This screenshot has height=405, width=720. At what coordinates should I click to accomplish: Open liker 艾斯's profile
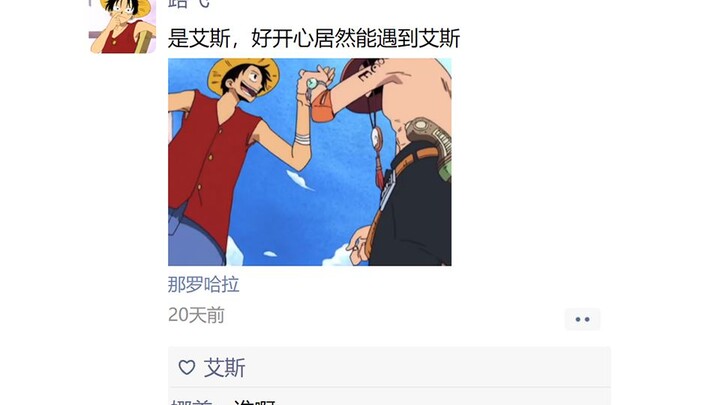point(225,368)
